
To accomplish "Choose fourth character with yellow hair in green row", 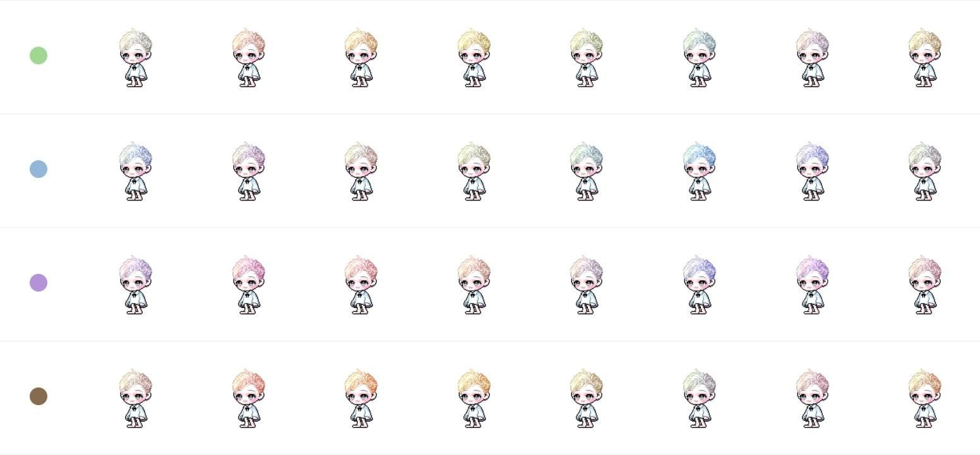I will (474, 57).
